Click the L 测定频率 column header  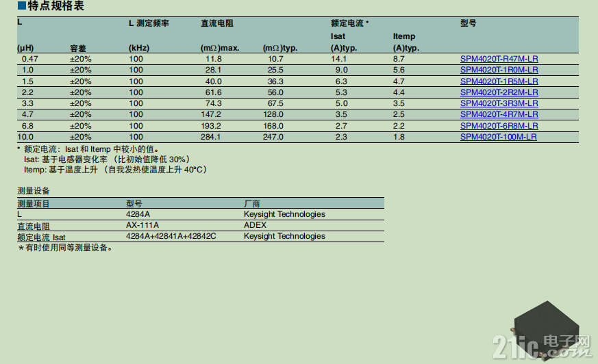149,23
